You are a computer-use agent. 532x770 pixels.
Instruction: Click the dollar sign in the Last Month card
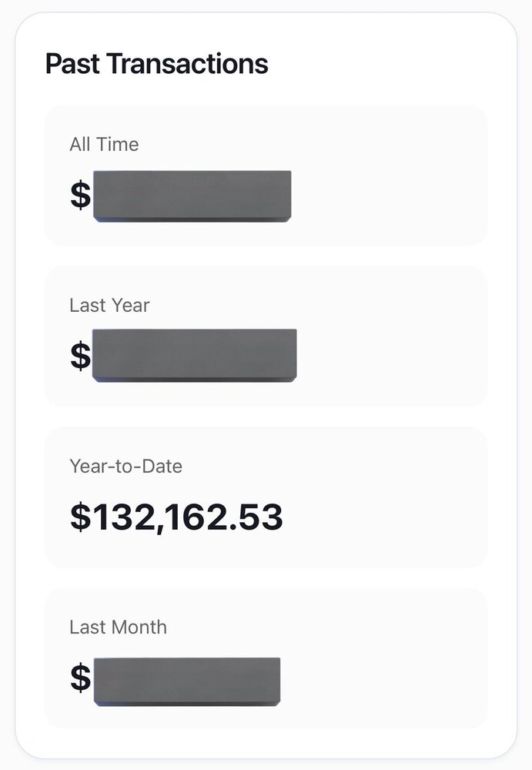pos(80,678)
